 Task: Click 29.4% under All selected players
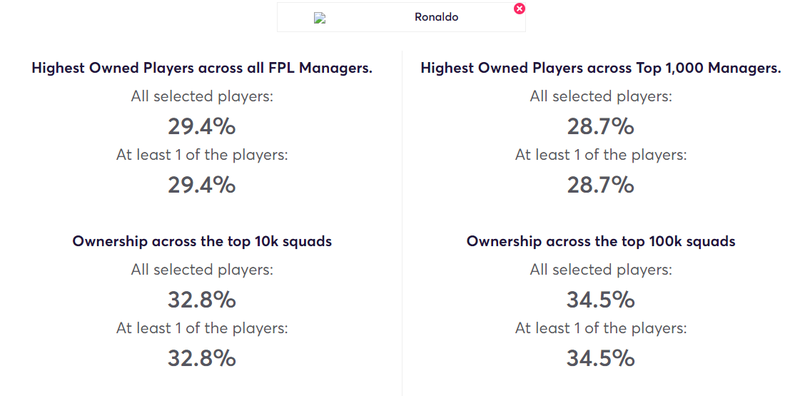tap(202, 127)
